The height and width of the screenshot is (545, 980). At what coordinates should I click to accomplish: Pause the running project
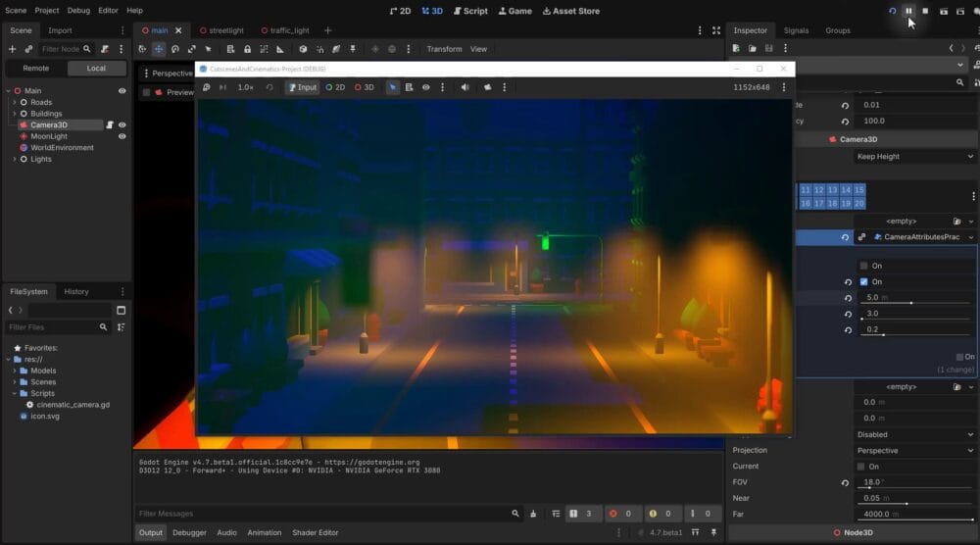click(x=908, y=11)
